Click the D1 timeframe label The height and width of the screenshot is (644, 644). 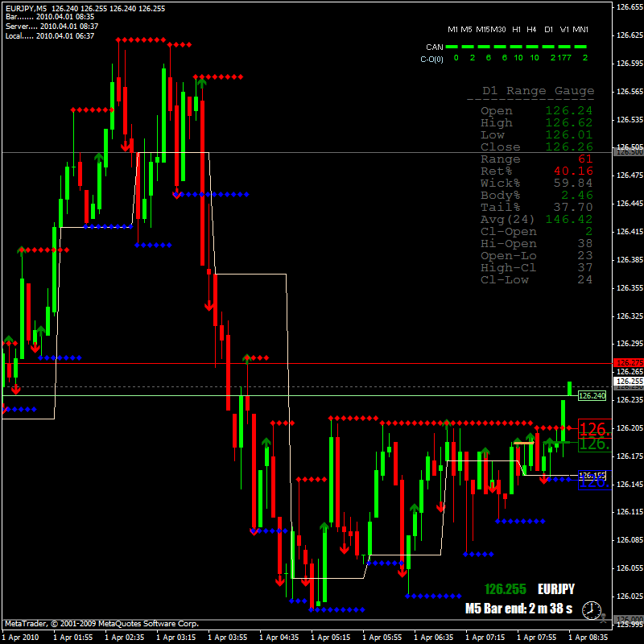click(549, 30)
